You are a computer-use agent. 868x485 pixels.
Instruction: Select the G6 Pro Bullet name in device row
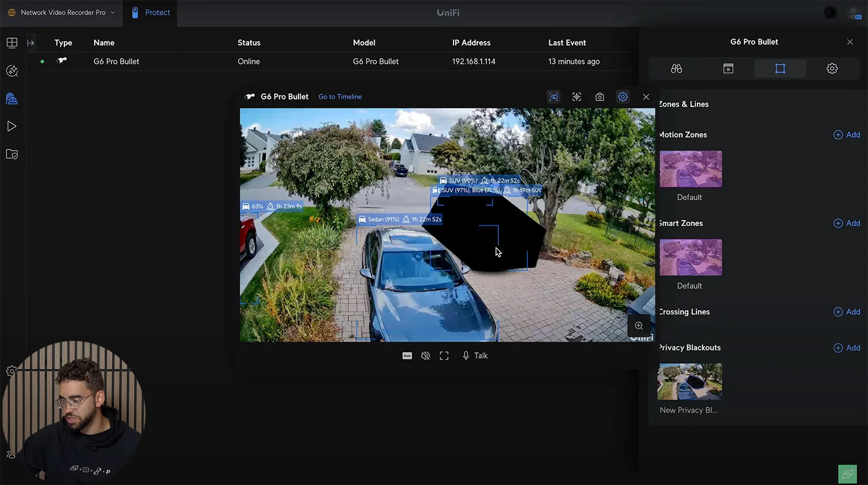click(117, 61)
